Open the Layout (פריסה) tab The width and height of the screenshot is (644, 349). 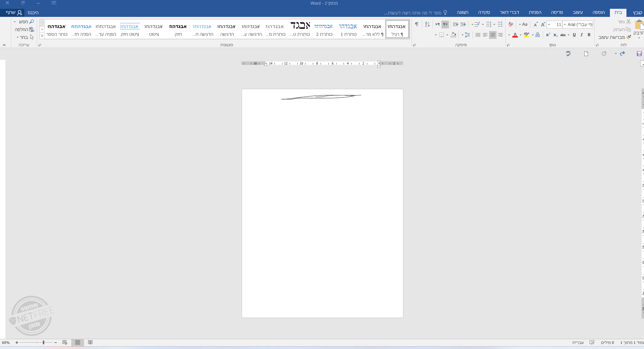(x=557, y=13)
